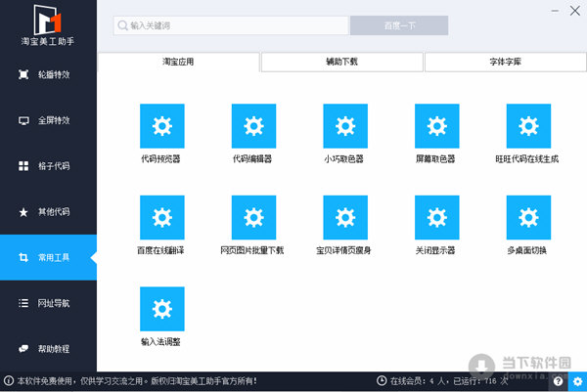Click the 关闭显示器 icon

(x=436, y=217)
